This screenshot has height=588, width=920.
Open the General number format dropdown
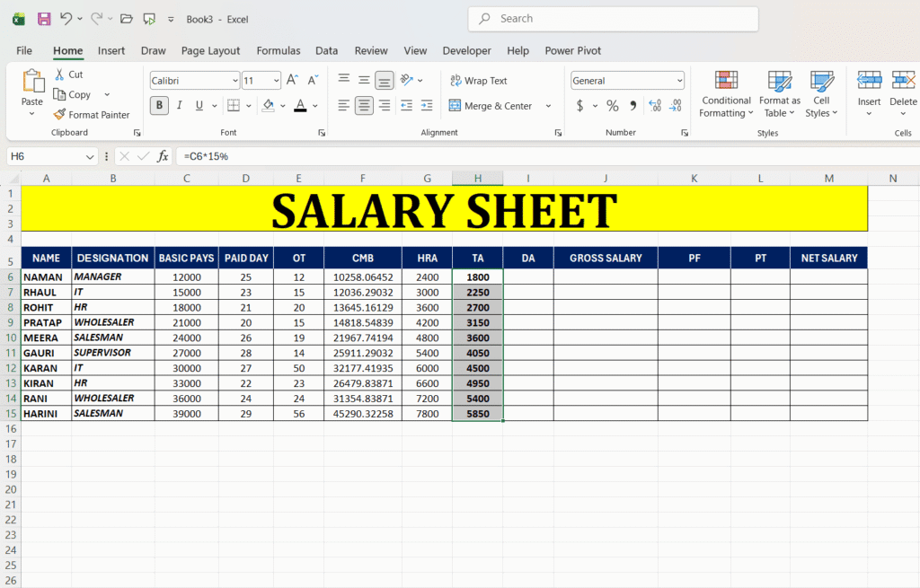pos(679,80)
